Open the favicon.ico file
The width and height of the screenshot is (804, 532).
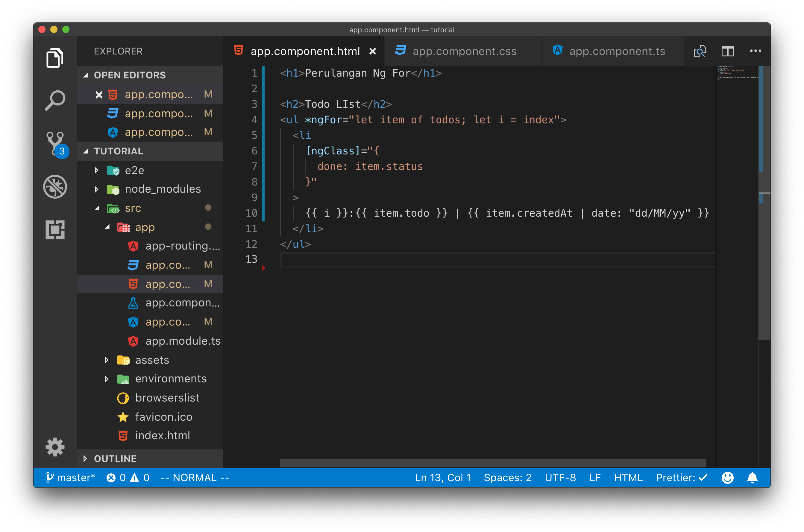tap(150, 417)
